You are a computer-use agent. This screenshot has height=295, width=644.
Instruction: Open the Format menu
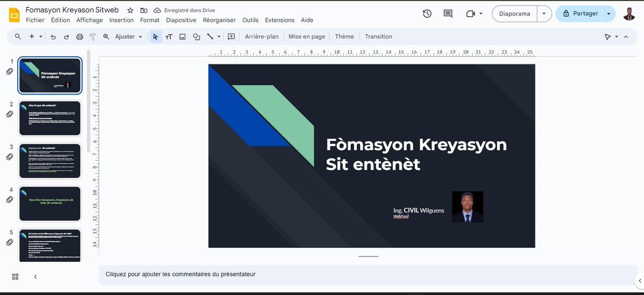pos(150,20)
